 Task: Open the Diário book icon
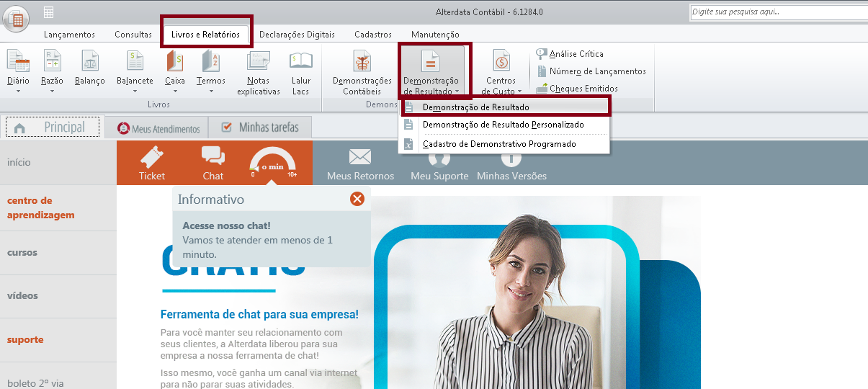tap(18, 63)
